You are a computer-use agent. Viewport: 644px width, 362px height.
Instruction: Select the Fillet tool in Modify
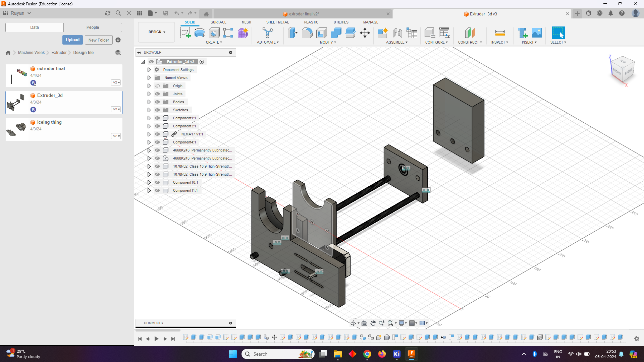coord(307,33)
